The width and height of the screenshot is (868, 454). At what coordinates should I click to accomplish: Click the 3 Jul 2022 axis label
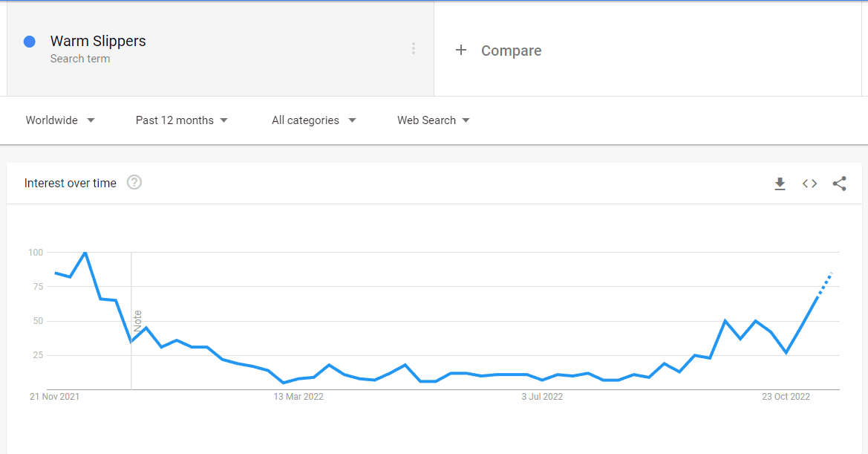(542, 397)
